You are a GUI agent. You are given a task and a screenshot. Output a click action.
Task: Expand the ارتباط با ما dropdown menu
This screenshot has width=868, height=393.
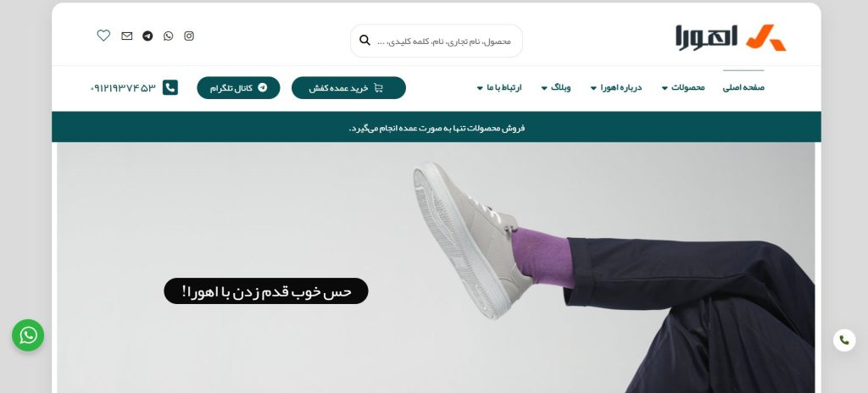(499, 87)
